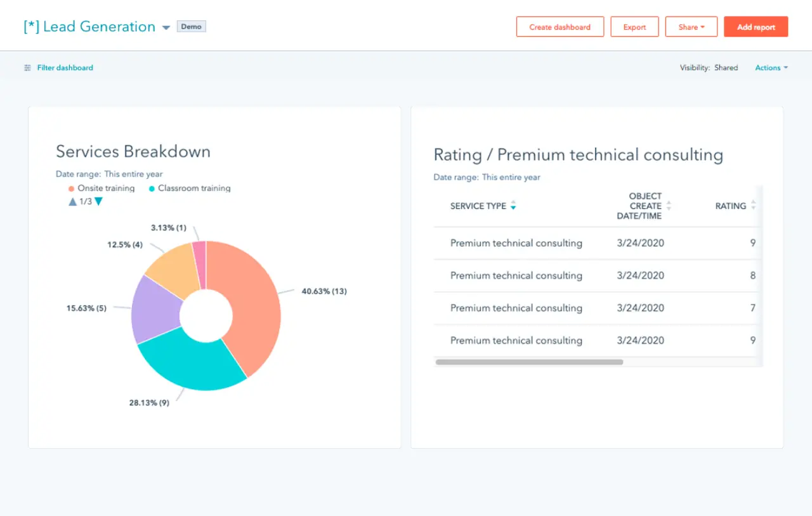This screenshot has width=812, height=516.
Task: Click the Demo badge beside dashboard title
Action: [x=191, y=27]
